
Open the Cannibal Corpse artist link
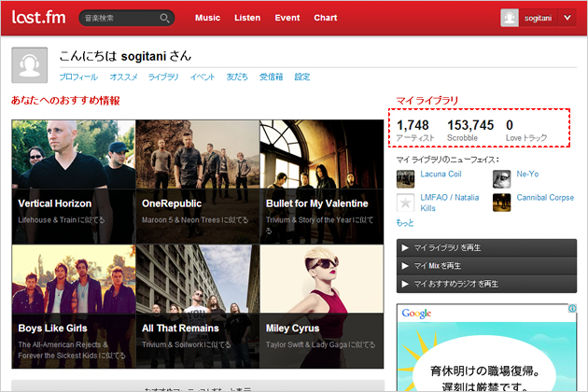(x=545, y=198)
